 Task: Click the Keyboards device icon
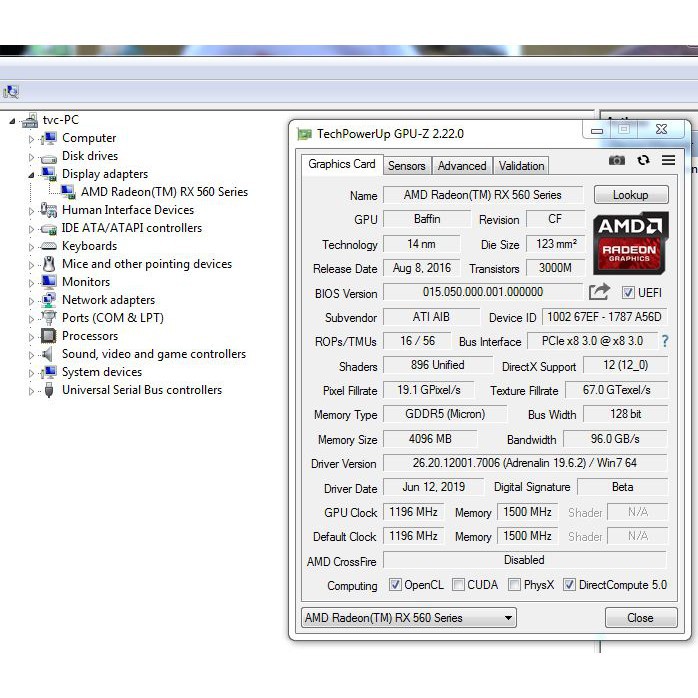click(x=49, y=246)
